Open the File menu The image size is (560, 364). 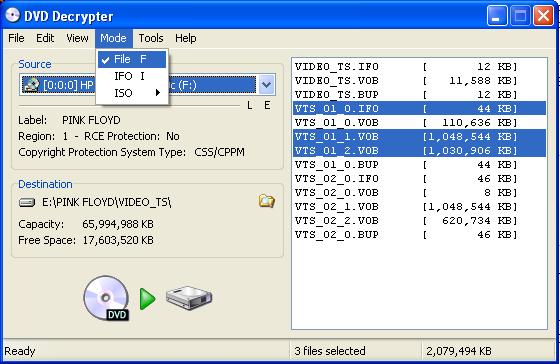[16, 38]
